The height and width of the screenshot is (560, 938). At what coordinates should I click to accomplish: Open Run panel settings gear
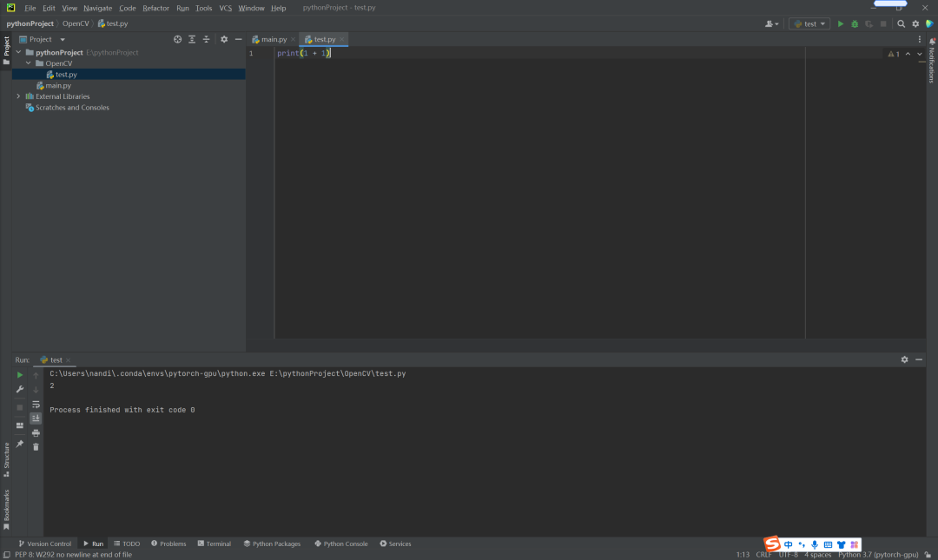pos(904,359)
